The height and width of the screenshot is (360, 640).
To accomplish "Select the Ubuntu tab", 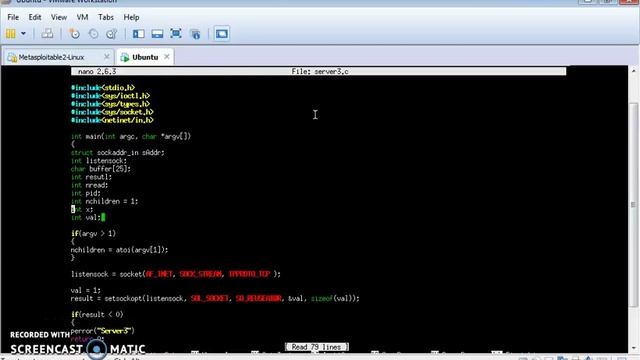I will (x=145, y=57).
